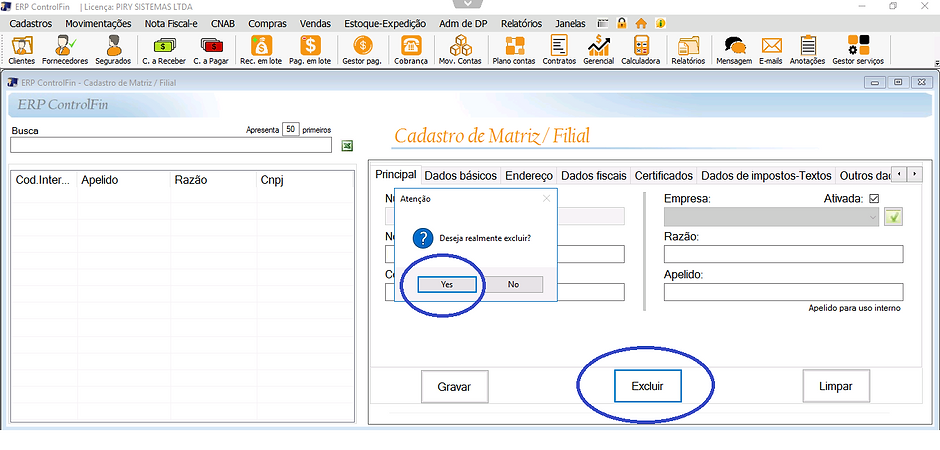
Task: Open the Nota Fiscal-e menu
Action: pos(171,24)
